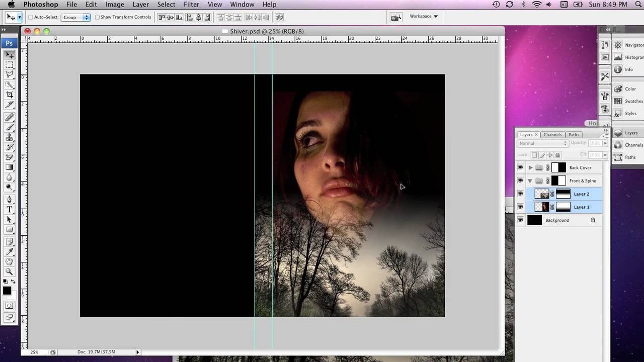This screenshot has height=362, width=644.
Task: Select the Move tool in toolbox
Action: tap(9, 55)
